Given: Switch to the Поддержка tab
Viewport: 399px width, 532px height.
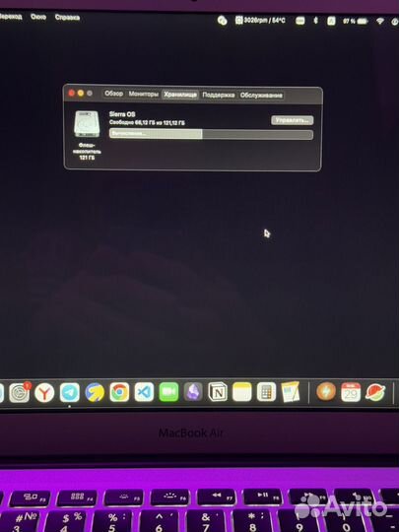Looking at the screenshot, I should (218, 95).
